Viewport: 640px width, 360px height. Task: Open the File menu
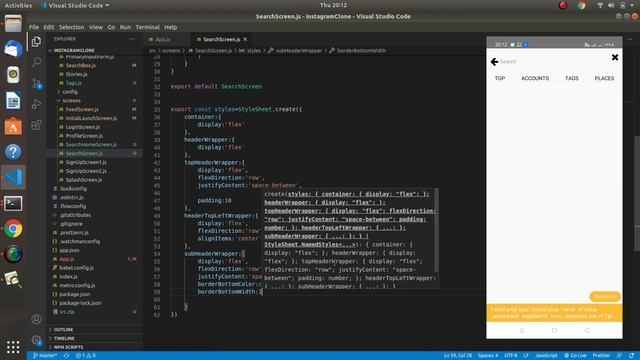coord(33,27)
